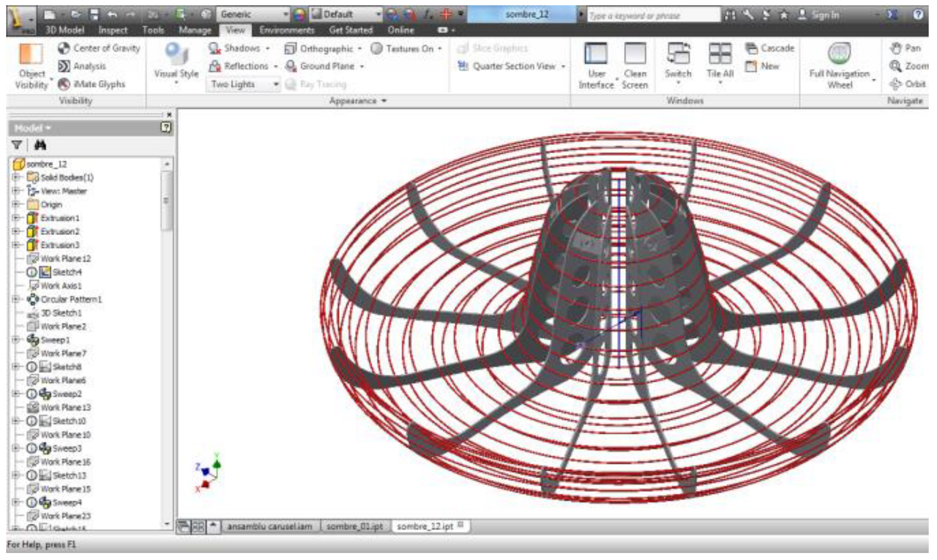
Task: Select the Orbit navigation tool
Action: 909,84
